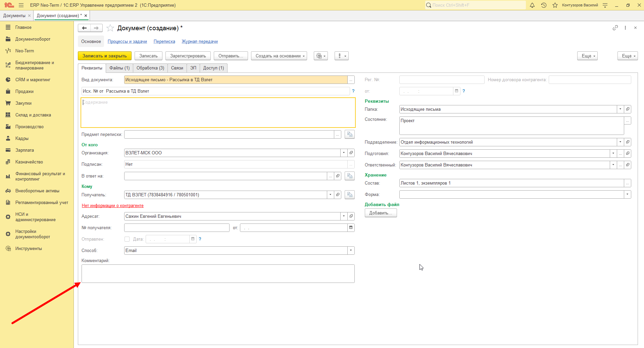Open the print dropdown button

click(x=321, y=56)
